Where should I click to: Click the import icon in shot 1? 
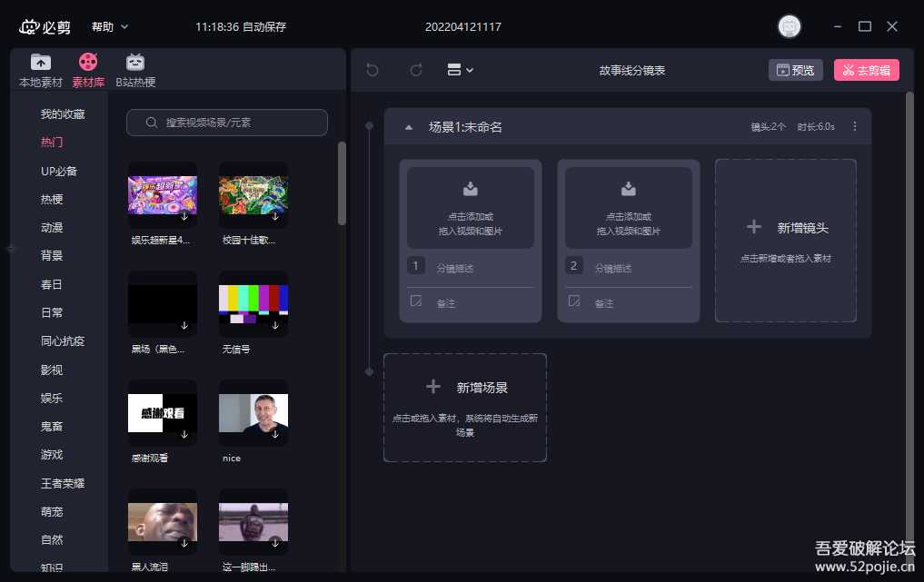pos(471,189)
